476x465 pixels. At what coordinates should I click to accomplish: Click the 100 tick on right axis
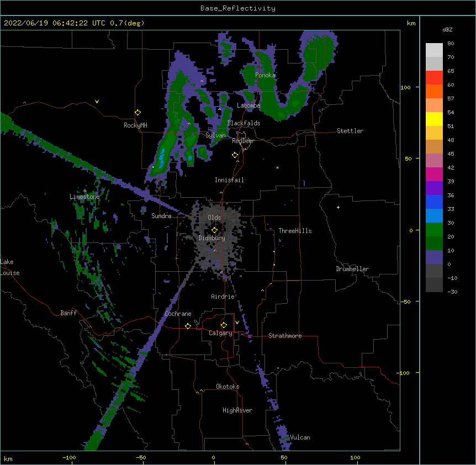coord(405,87)
